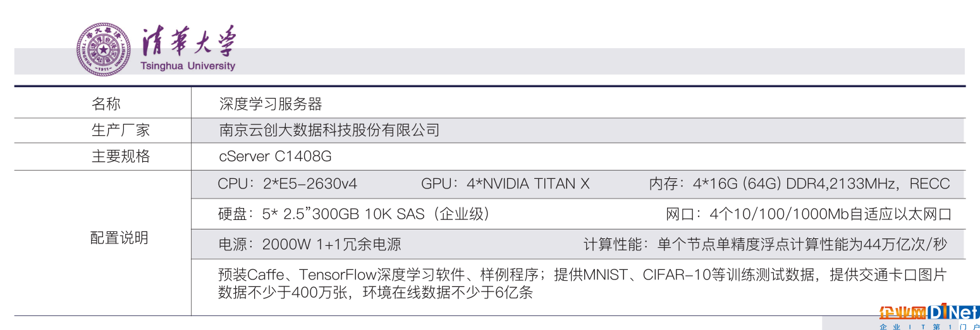This screenshot has width=980, height=330.
Task: Click the 计算性能 computing performance text
Action: [x=765, y=245]
